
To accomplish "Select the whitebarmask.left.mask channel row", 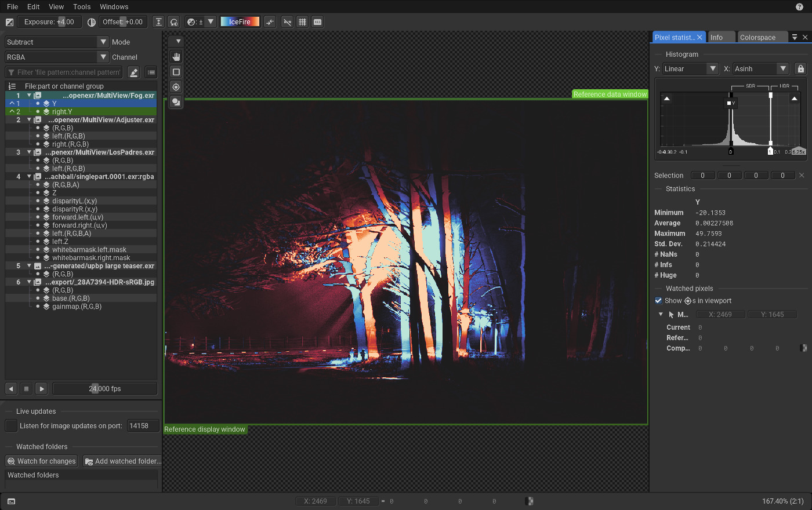I will click(81, 250).
